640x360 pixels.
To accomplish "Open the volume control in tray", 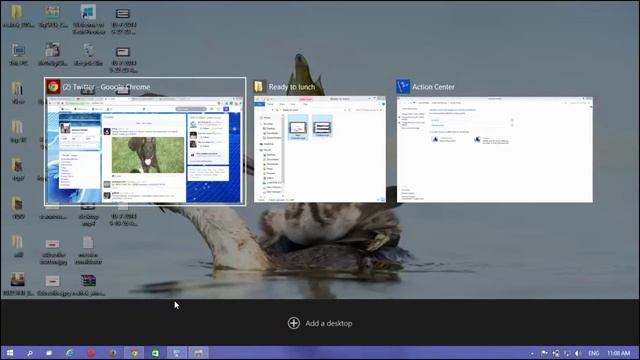I will 578,353.
